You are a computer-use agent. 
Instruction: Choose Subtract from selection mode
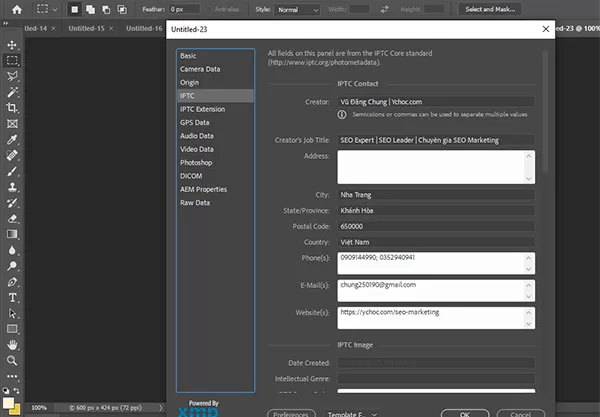[106, 10]
